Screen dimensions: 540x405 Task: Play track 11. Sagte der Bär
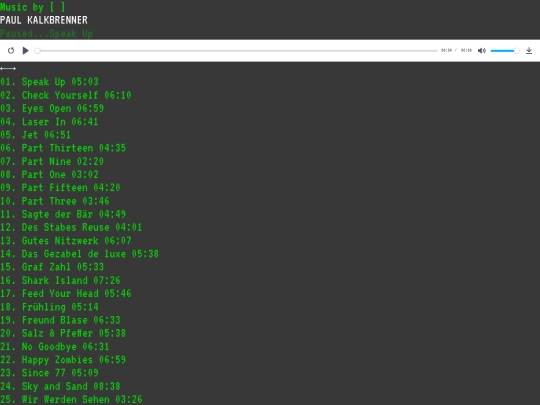point(63,214)
